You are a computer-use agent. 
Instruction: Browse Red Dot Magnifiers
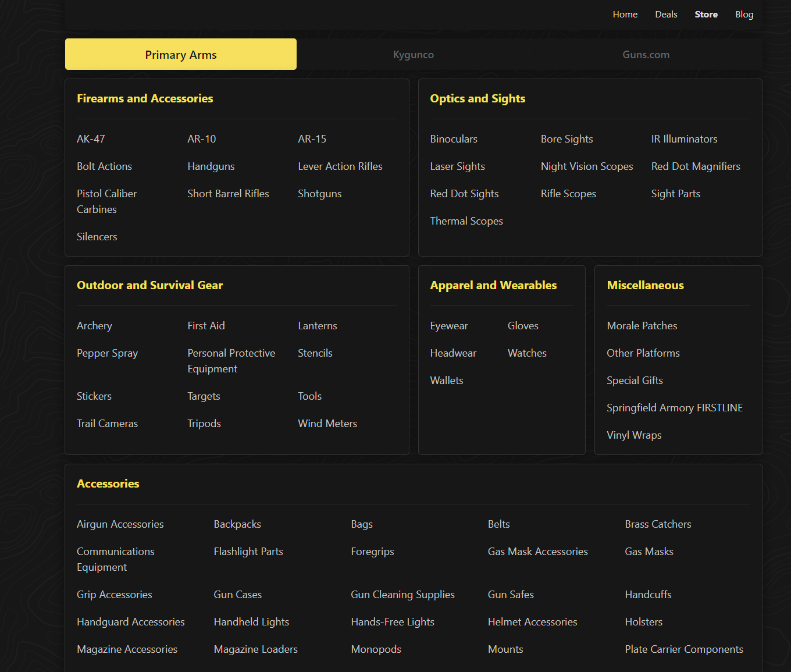pyautogui.click(x=695, y=166)
